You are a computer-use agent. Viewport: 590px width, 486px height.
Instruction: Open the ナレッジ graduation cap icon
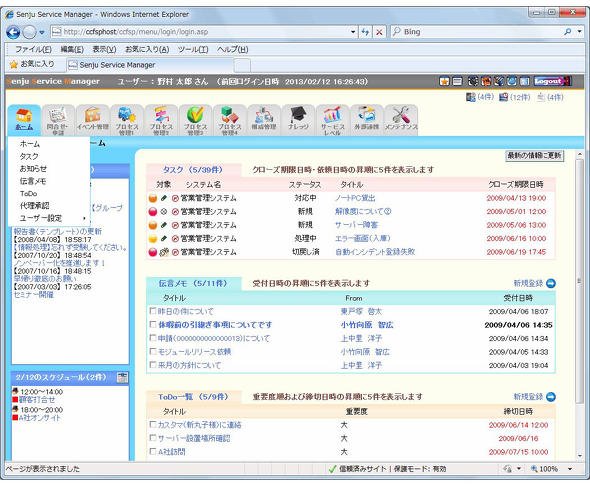coord(298,120)
